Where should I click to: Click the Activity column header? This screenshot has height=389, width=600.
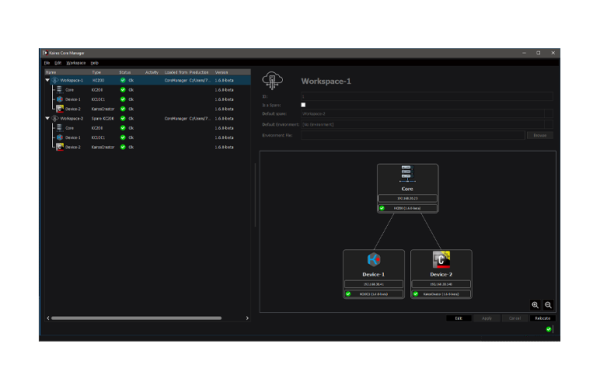[152, 72]
